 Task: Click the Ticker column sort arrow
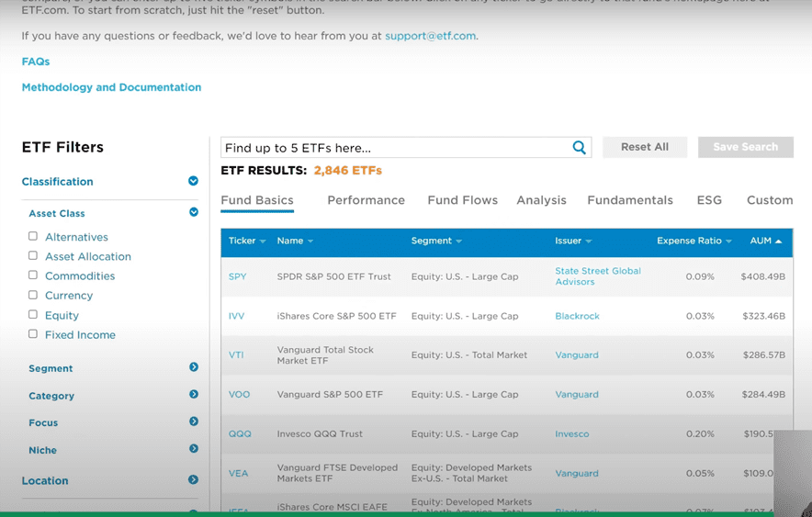click(263, 242)
